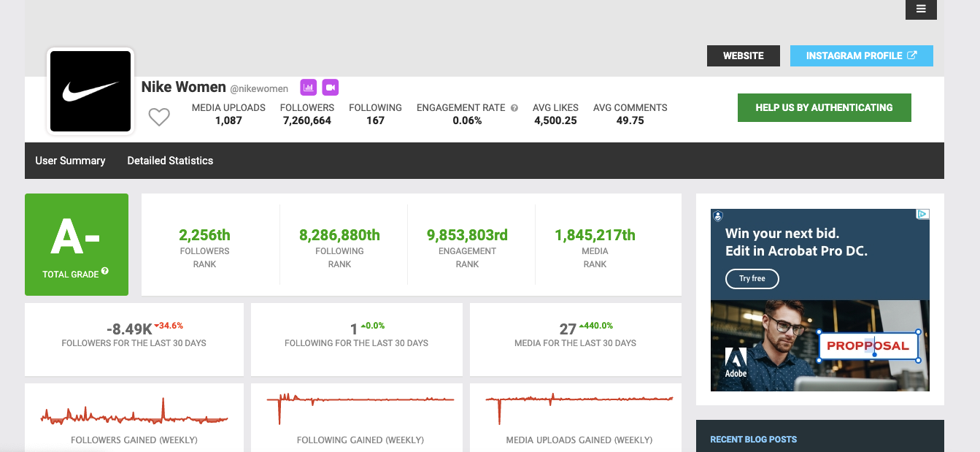Screen dimensions: 980x452
Task: Click the Total Grade help question mark
Action: [105, 272]
